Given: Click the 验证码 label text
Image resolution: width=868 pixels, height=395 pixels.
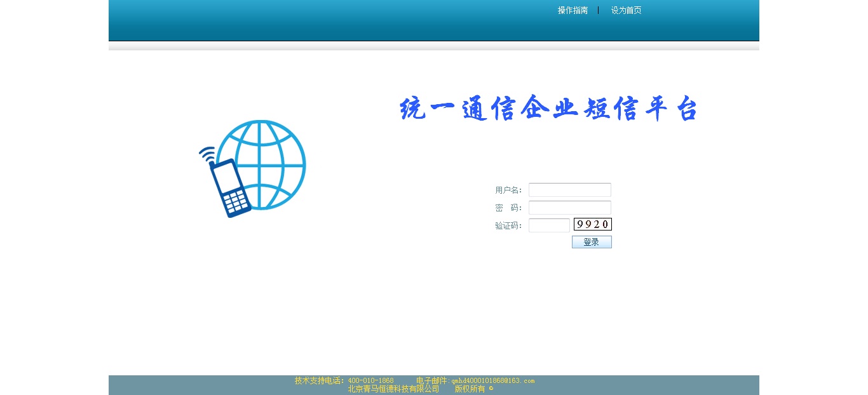Looking at the screenshot, I should (508, 225).
